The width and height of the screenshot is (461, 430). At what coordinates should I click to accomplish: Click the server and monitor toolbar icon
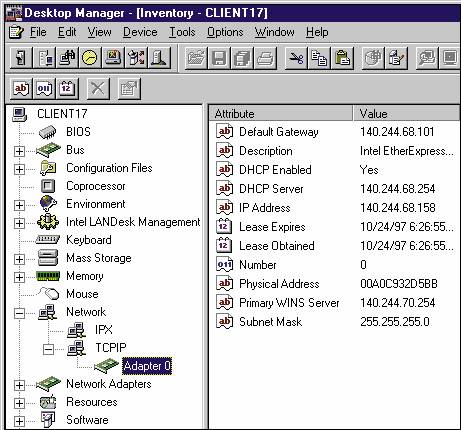(x=44, y=58)
